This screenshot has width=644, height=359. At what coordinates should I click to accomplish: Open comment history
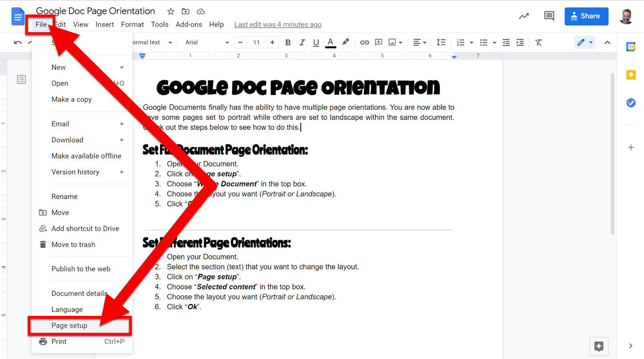(x=549, y=16)
